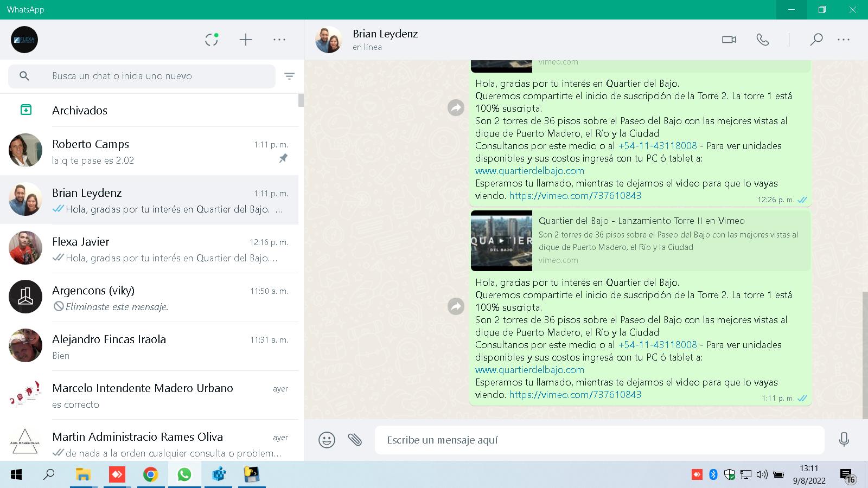Screen dimensions: 868x488
Task: Open 'Quartier del Bajo - Lanzamiento Torre II' preview title
Action: (x=642, y=221)
